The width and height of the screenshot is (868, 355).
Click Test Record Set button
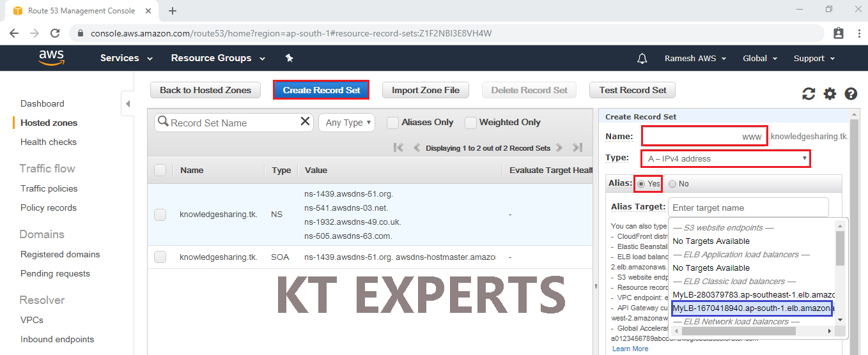pyautogui.click(x=633, y=90)
